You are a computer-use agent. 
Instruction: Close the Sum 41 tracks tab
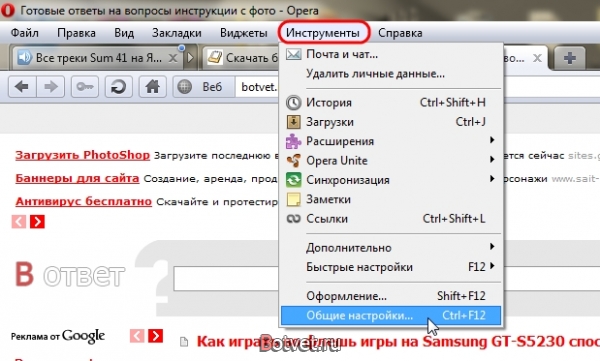pyautogui.click(x=173, y=58)
